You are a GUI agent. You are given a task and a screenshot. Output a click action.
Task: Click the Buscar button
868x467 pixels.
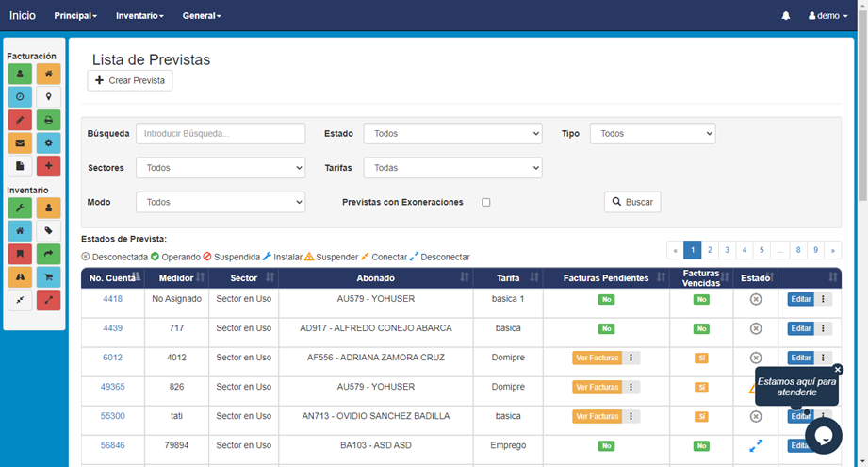pyautogui.click(x=632, y=202)
